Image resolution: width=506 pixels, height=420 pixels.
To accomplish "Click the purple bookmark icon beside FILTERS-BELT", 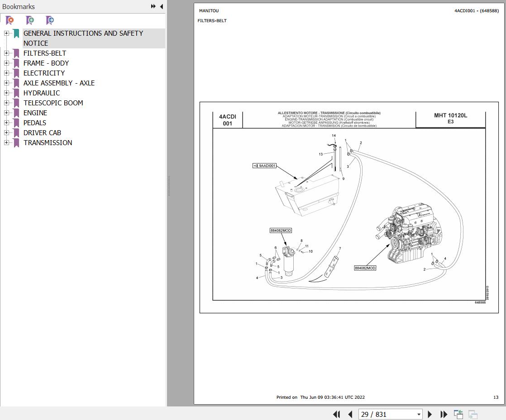I will click(16, 53).
